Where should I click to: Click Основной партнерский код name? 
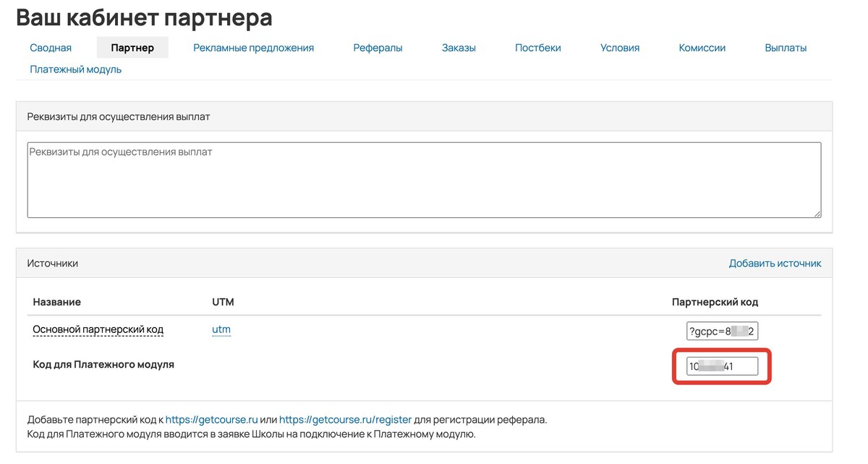click(98, 329)
